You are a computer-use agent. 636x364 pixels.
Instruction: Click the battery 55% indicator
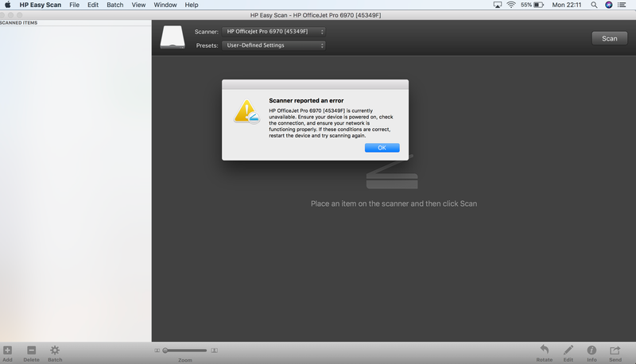[532, 5]
